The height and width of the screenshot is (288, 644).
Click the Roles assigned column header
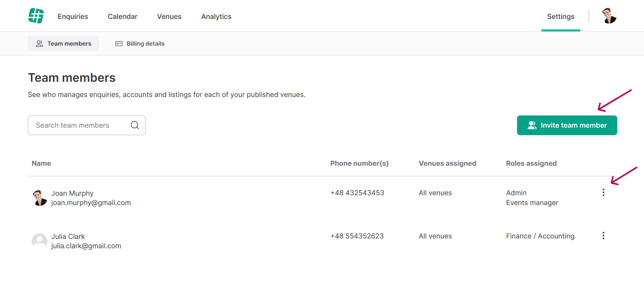coord(531,163)
